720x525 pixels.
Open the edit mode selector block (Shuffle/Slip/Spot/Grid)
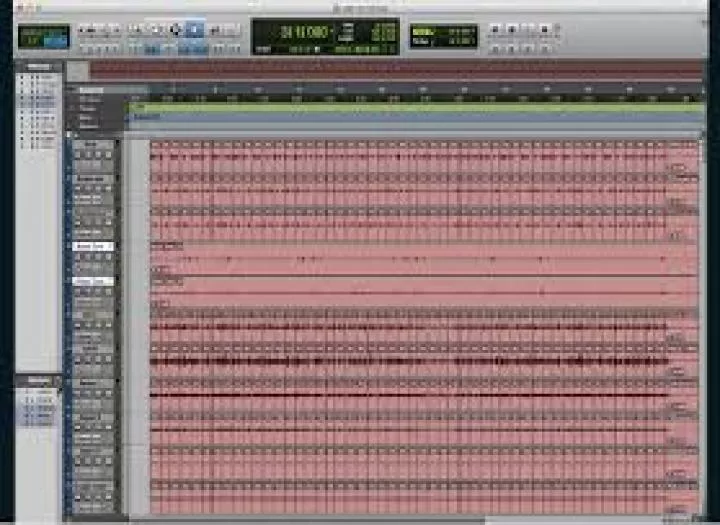click(x=44, y=37)
